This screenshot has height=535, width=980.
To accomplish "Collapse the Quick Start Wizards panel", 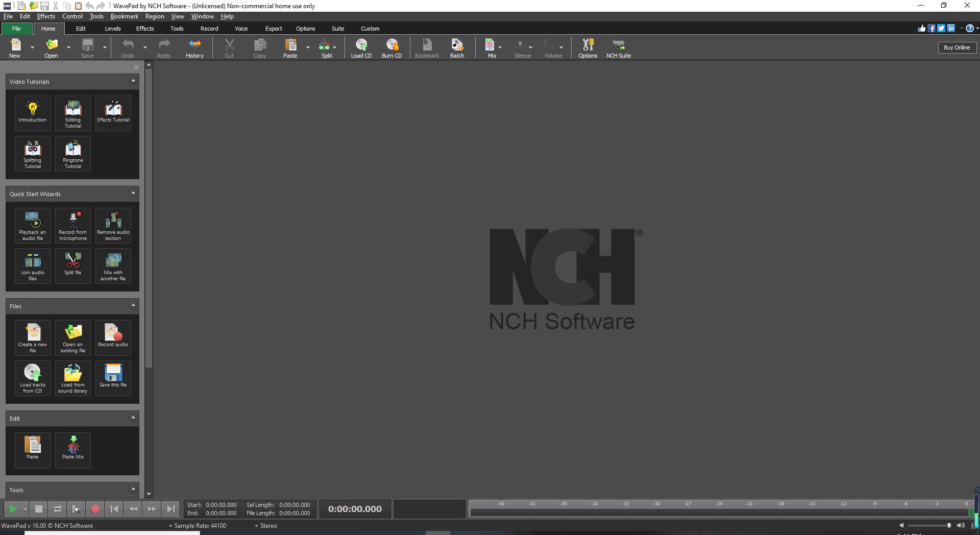I will coord(133,193).
